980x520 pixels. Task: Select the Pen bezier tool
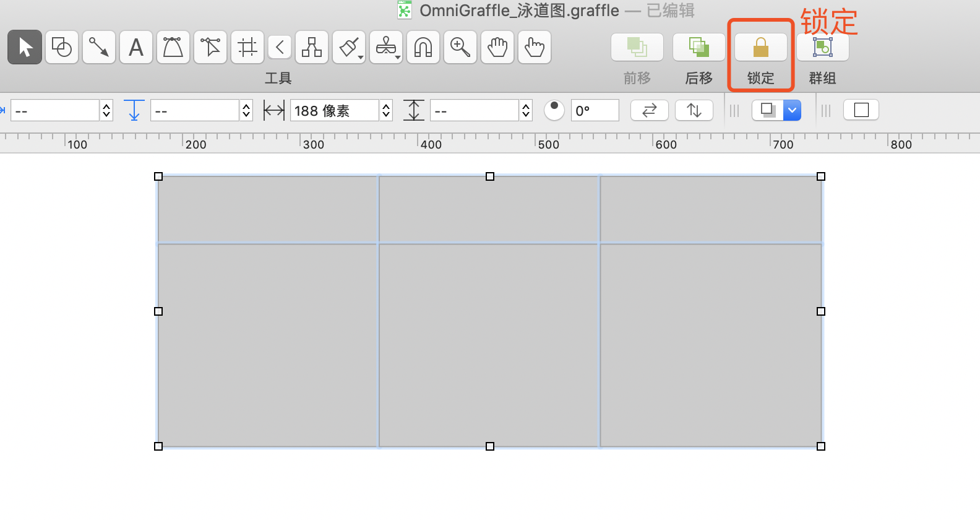(x=173, y=47)
